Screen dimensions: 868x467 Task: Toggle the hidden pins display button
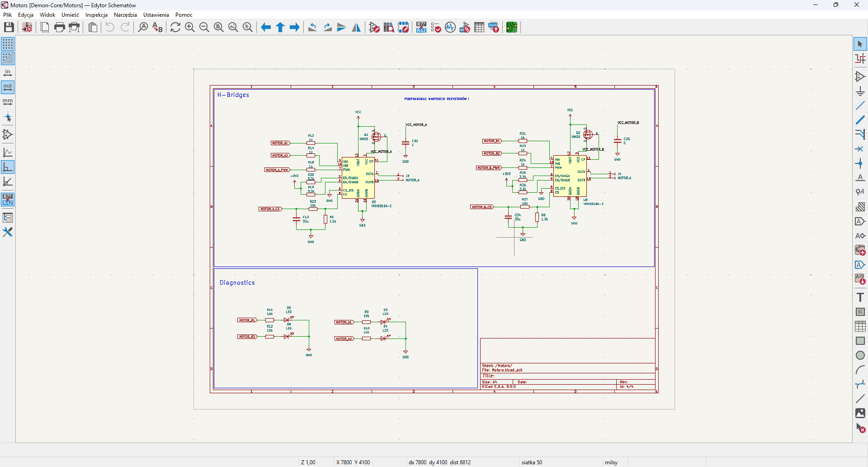pyautogui.click(x=8, y=134)
